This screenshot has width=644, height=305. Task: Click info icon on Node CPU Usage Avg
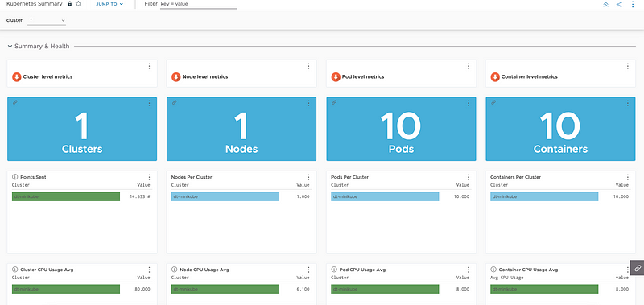point(175,270)
